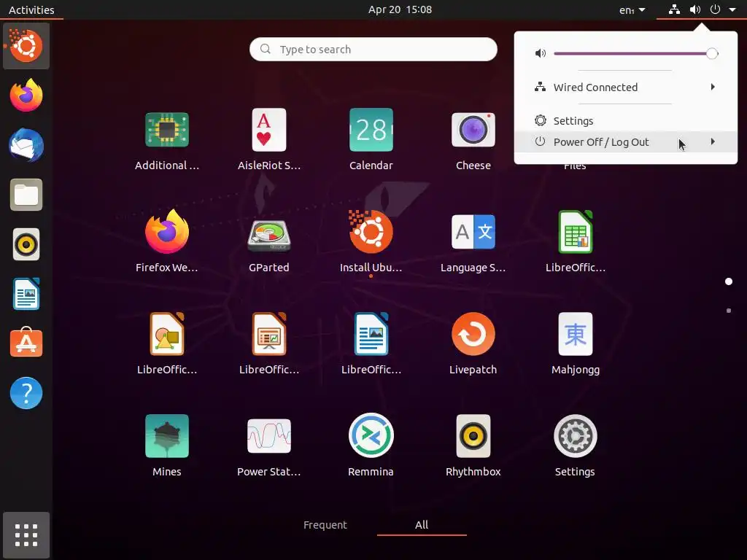This screenshot has width=747, height=560.
Task: Open Ubuntu Software from the dock
Action: 26,343
